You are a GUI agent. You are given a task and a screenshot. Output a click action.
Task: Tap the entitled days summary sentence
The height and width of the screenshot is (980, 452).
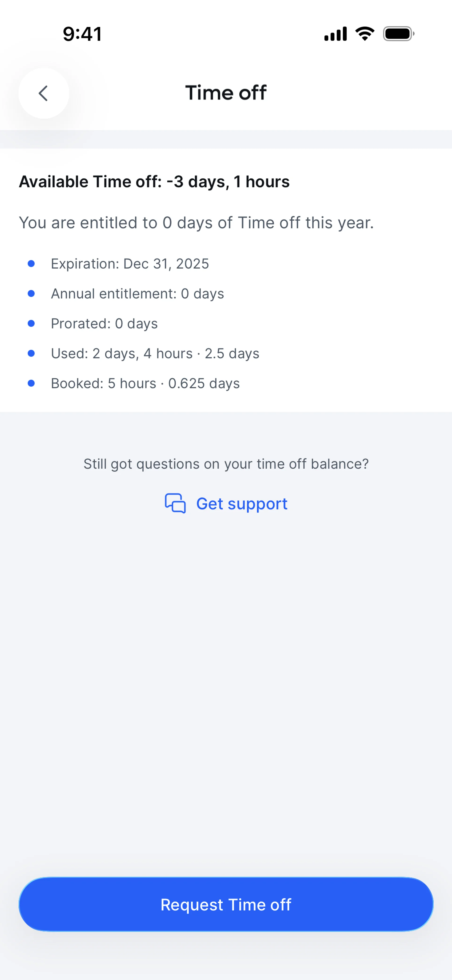[x=196, y=223]
